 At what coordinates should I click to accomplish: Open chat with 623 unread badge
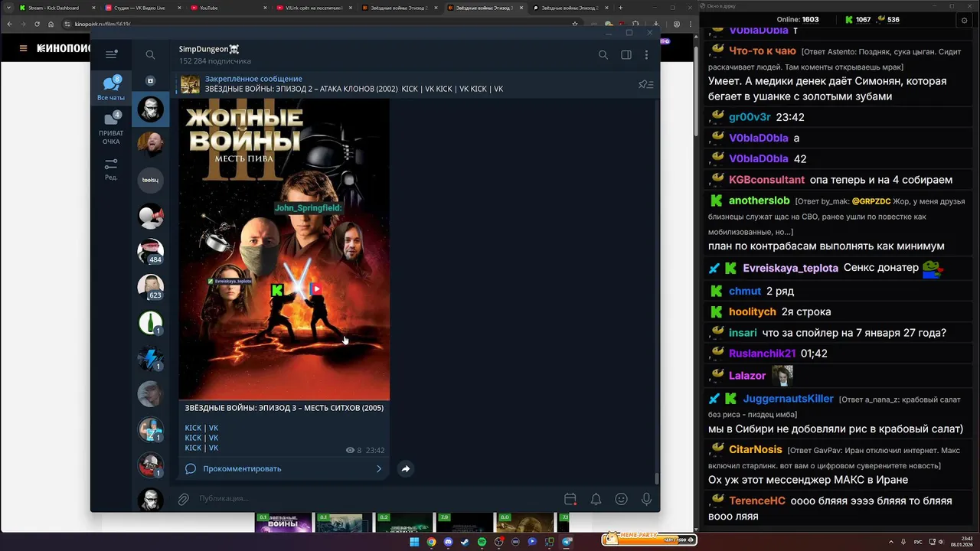click(150, 287)
